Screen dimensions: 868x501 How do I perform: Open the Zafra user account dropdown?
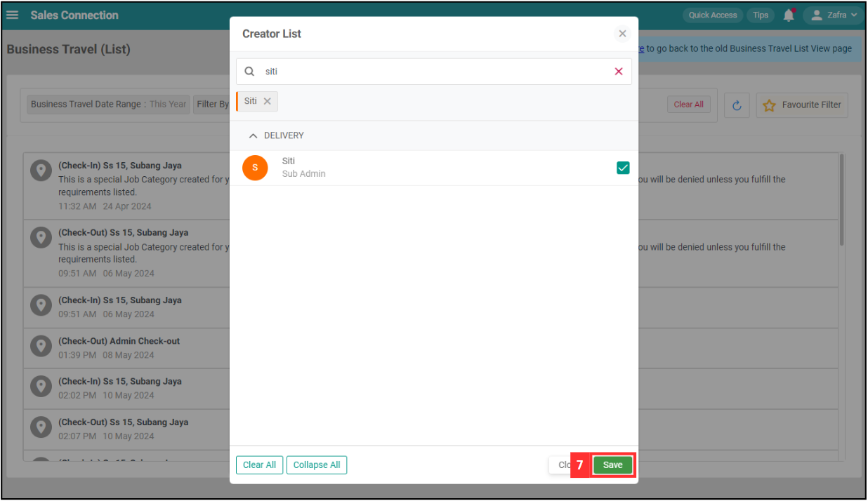click(833, 15)
